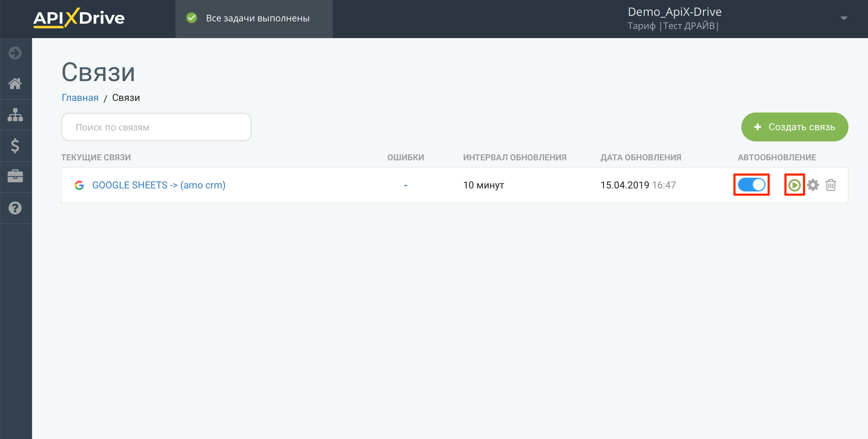Open the dollar billing icon
The image size is (868, 439).
(15, 146)
